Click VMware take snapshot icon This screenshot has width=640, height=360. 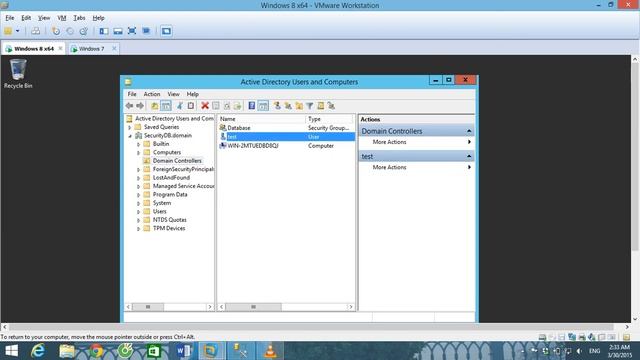point(56,31)
